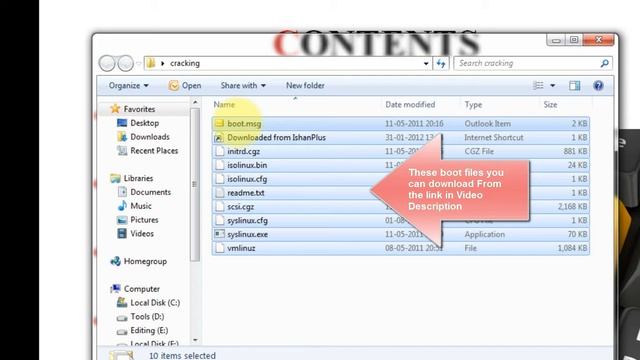640x360 pixels.
Task: Click the navigation pane scroll up arrow
Action: [195, 102]
